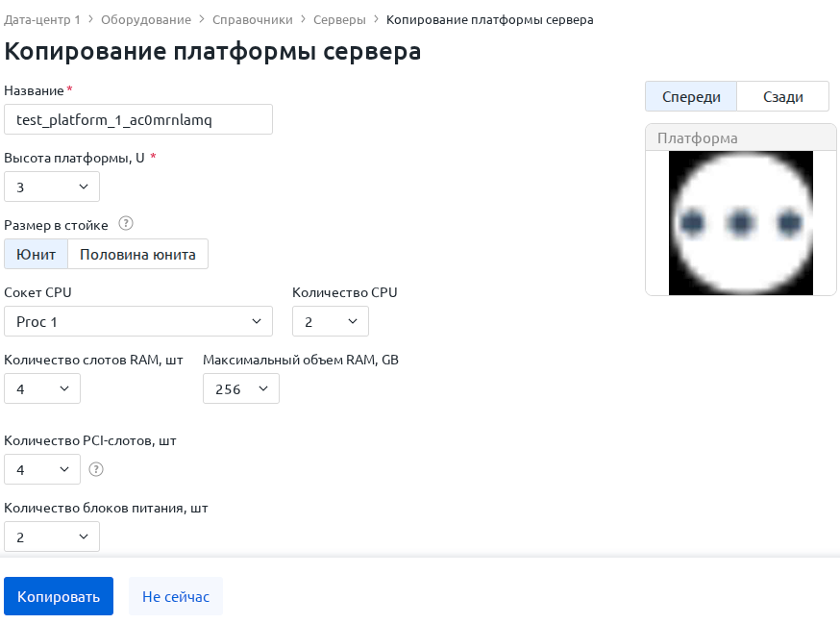Screen dimensions: 840x624
Task: Click the Не сейчас button
Action: click(176, 596)
